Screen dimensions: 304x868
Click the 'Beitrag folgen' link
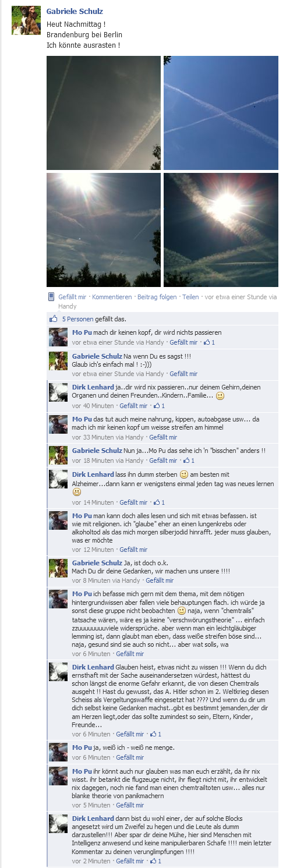point(157,297)
